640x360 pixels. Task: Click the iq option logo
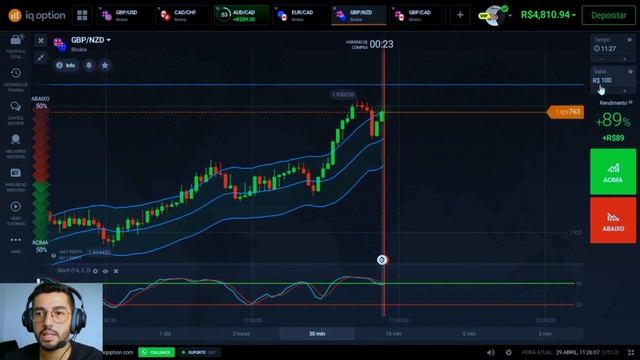37,16
